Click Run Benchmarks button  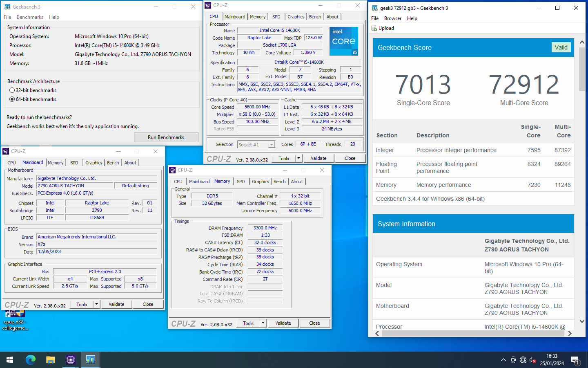[166, 137]
